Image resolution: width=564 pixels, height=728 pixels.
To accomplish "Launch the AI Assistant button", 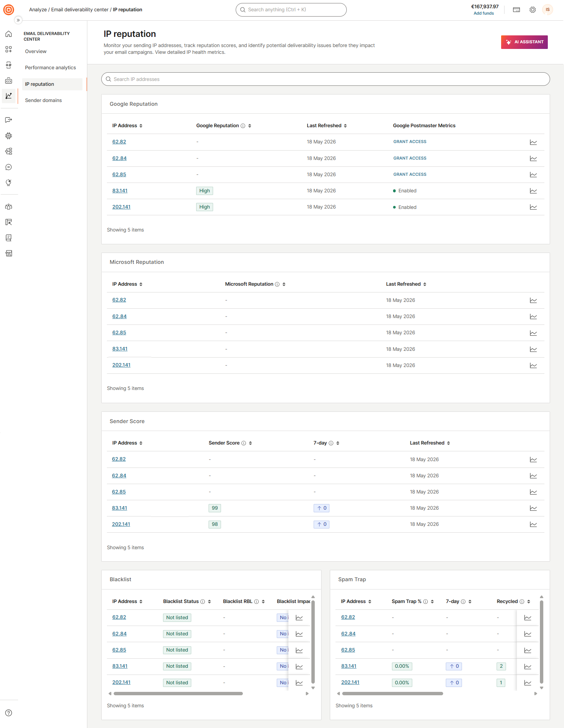I will coord(524,42).
